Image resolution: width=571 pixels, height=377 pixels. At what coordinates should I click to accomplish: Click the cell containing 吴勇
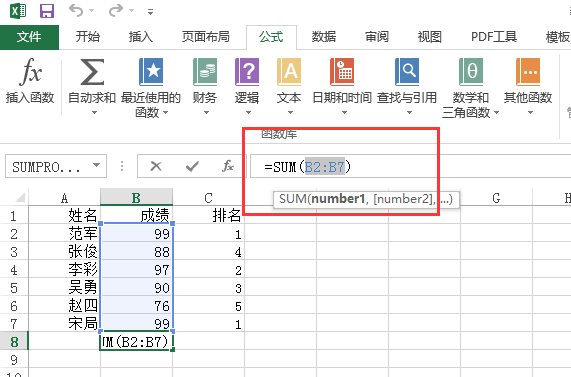tap(64, 287)
